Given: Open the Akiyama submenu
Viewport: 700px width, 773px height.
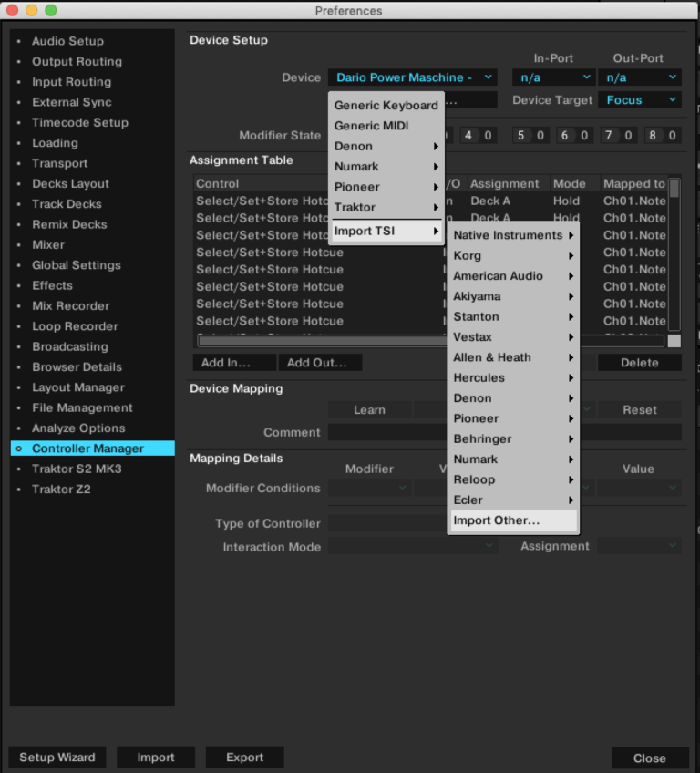Looking at the screenshot, I should coord(512,296).
